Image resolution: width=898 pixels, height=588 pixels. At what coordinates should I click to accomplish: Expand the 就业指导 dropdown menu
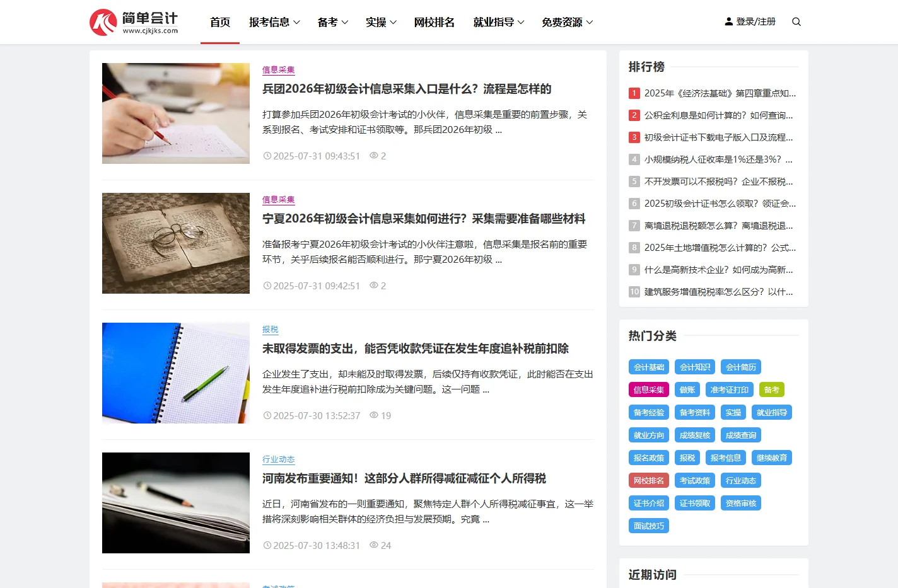pyautogui.click(x=499, y=22)
